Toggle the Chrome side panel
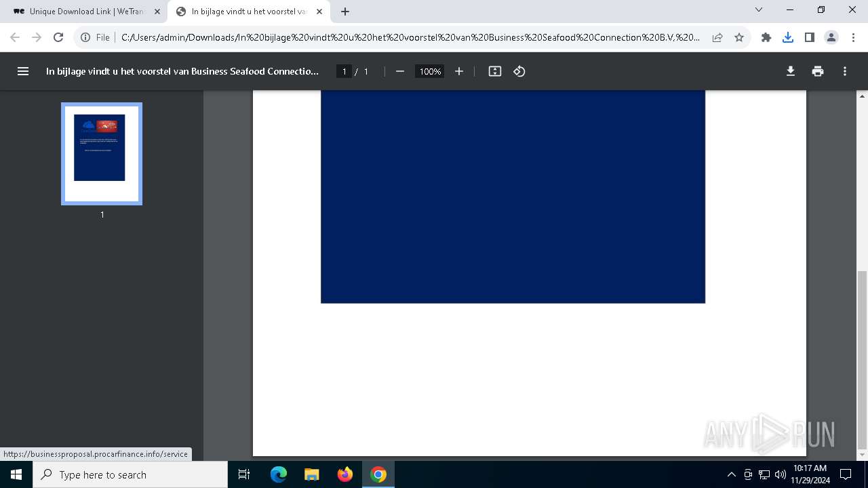The image size is (868, 488). tap(810, 37)
